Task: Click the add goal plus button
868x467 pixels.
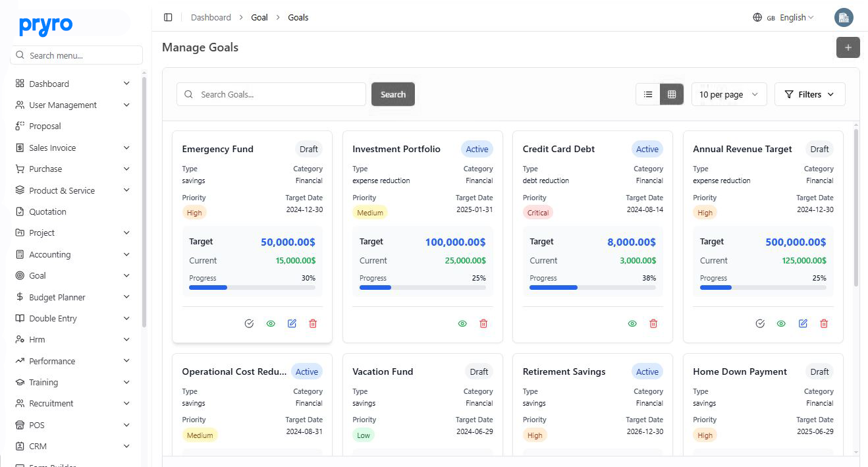Action: (x=848, y=47)
